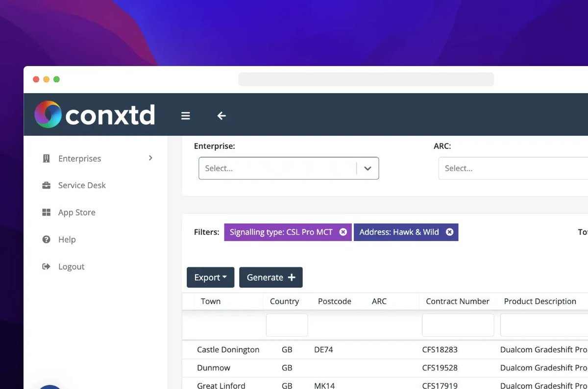Open Service Desk in sidebar
This screenshot has height=389, width=588.
(82, 185)
